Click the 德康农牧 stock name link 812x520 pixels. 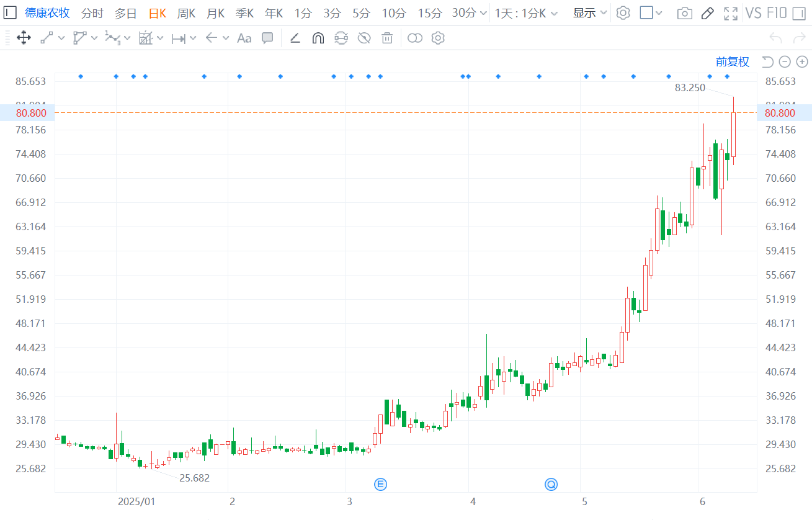tap(47, 13)
